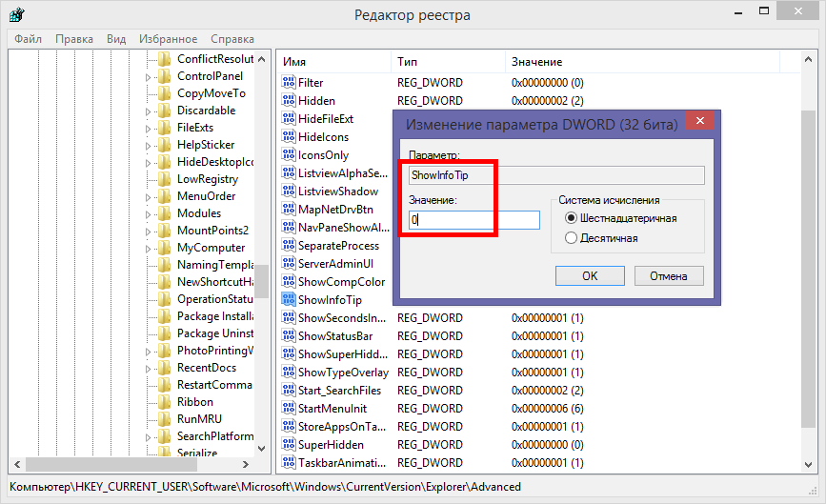Click the RunMRU folder icon
The image size is (826, 504).
(x=165, y=419)
